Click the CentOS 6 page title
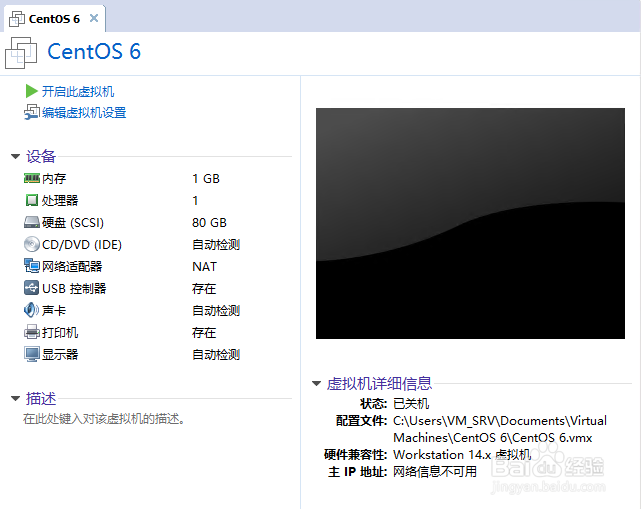641x509 pixels. pos(94,52)
